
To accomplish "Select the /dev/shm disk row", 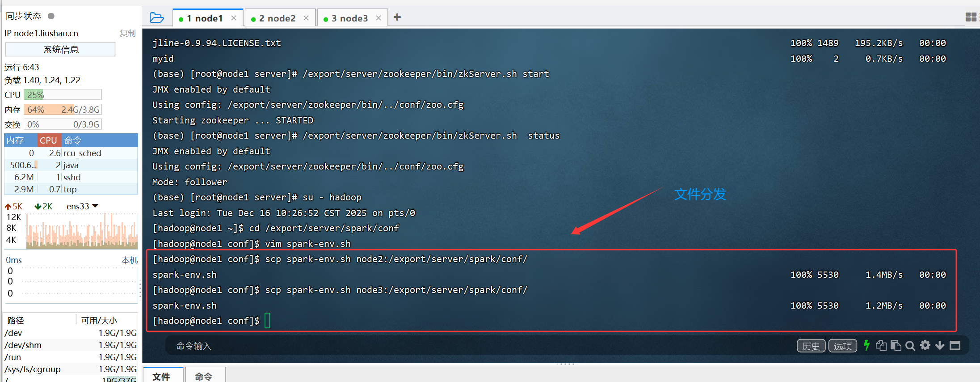I will coord(71,345).
